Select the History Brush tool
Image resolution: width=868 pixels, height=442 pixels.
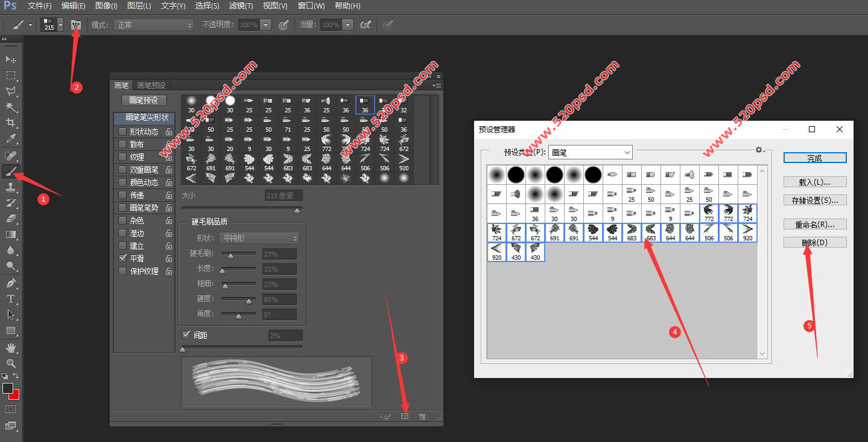(11, 202)
